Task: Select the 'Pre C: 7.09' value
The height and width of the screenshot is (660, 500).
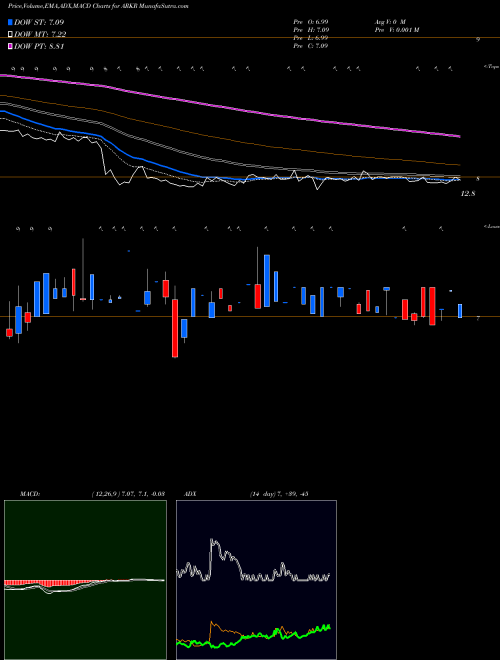Action: click(311, 46)
